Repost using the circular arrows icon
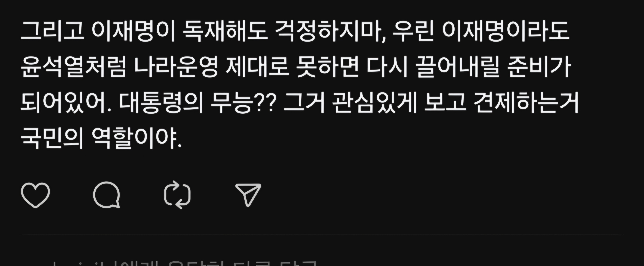Image resolution: width=644 pixels, height=266 pixels. 177,195
